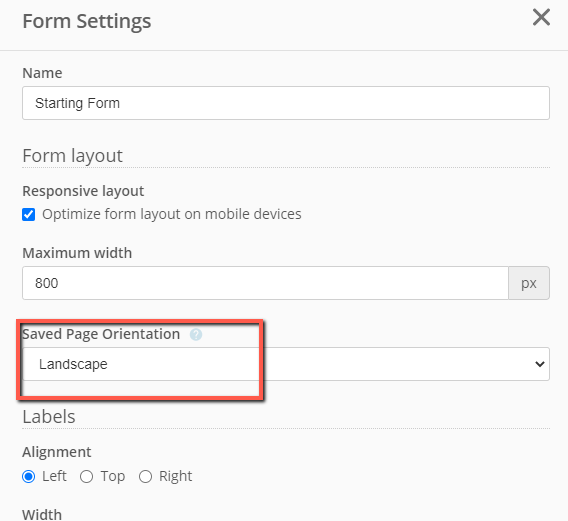Close the Form Settings panel
The height and width of the screenshot is (521, 568).
pyautogui.click(x=541, y=17)
